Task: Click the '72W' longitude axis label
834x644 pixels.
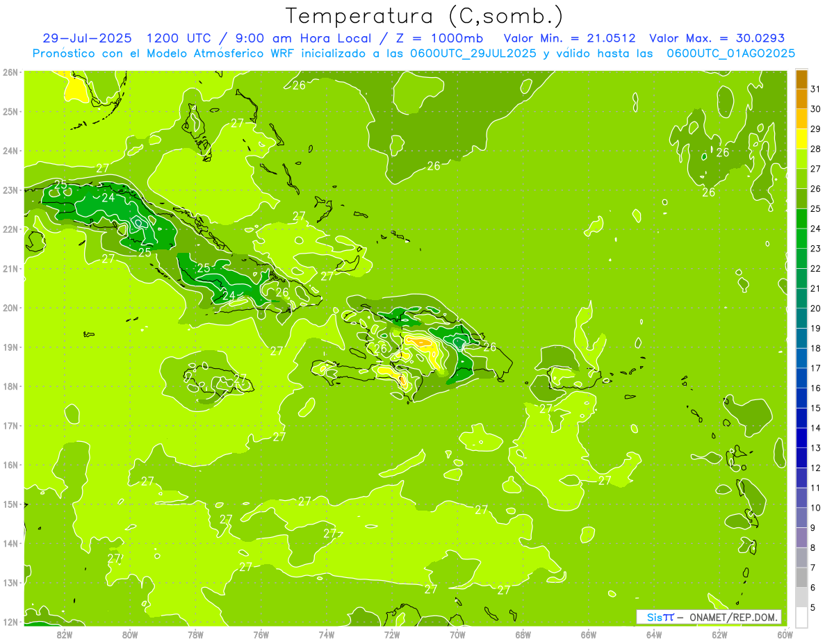Action: tap(392, 634)
